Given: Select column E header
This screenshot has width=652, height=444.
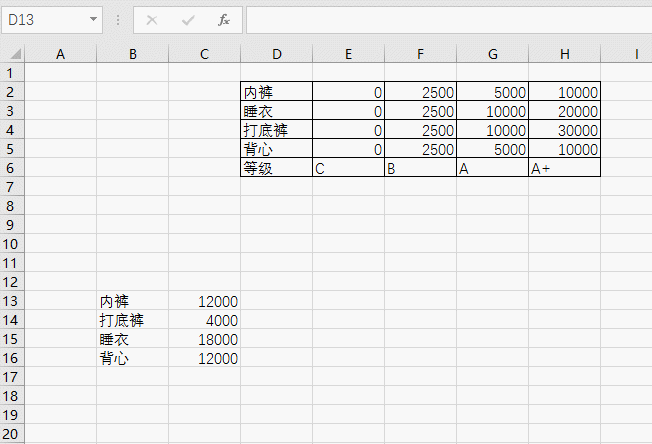Looking at the screenshot, I should pos(348,54).
